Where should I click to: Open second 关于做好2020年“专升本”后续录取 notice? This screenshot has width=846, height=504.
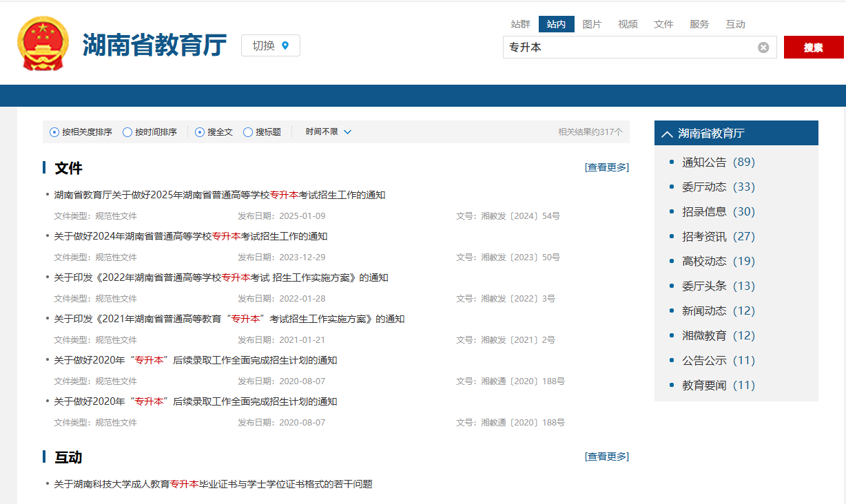coord(196,401)
